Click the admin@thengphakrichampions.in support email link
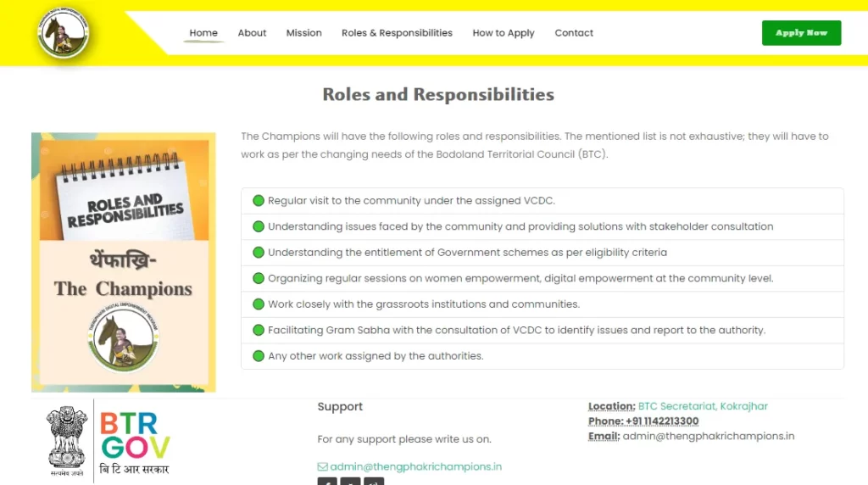Viewport: 868px width, 485px height. [x=415, y=466]
